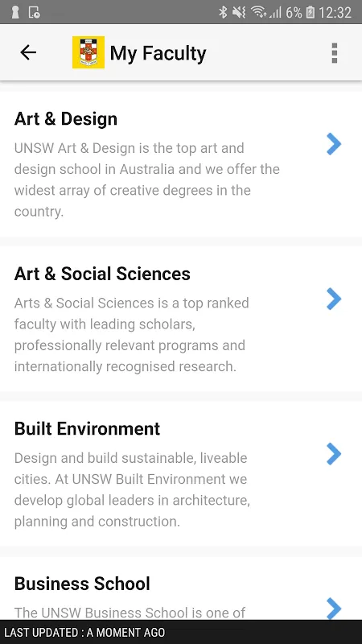
Task: Tap Business School chevron arrow
Action: [334, 609]
